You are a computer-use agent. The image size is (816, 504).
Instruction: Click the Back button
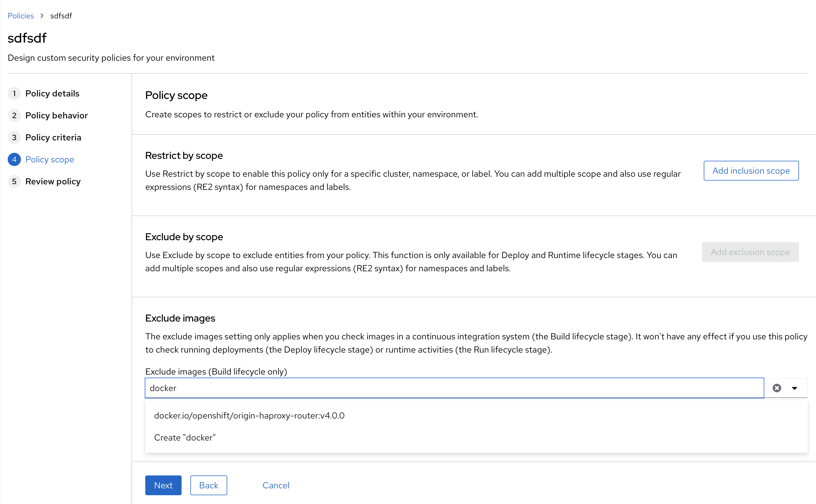[x=208, y=485]
